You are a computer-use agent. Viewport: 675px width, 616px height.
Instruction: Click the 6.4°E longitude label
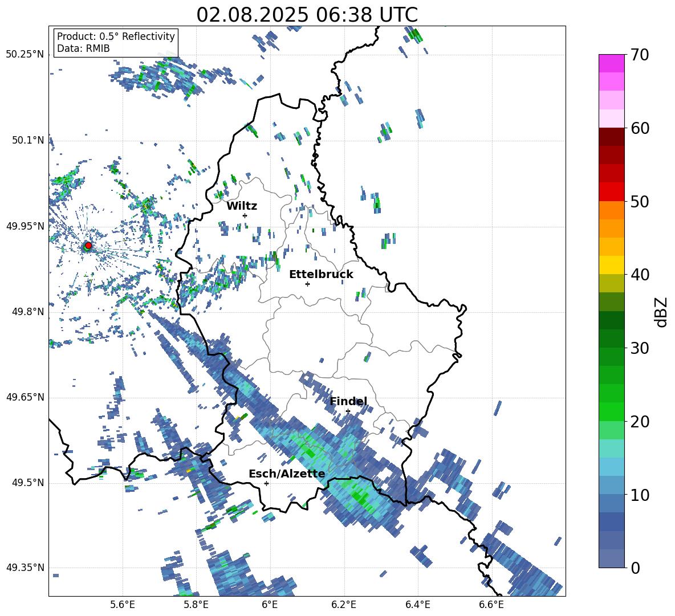point(417,605)
